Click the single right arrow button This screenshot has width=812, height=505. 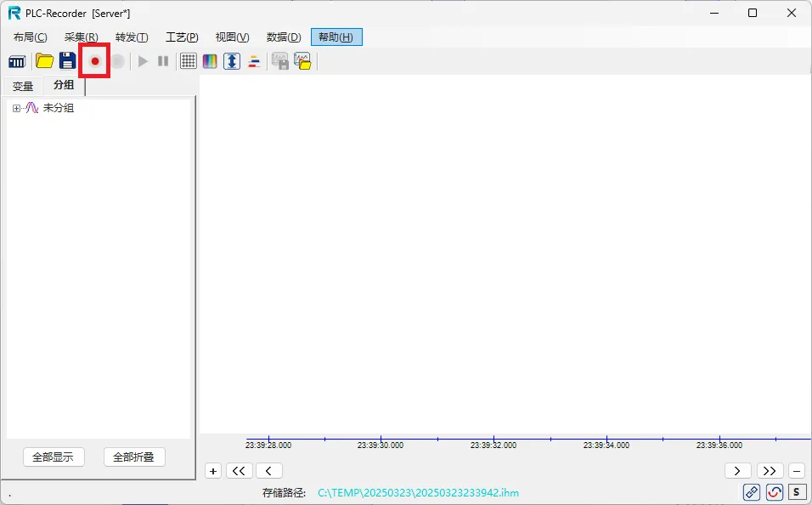737,471
